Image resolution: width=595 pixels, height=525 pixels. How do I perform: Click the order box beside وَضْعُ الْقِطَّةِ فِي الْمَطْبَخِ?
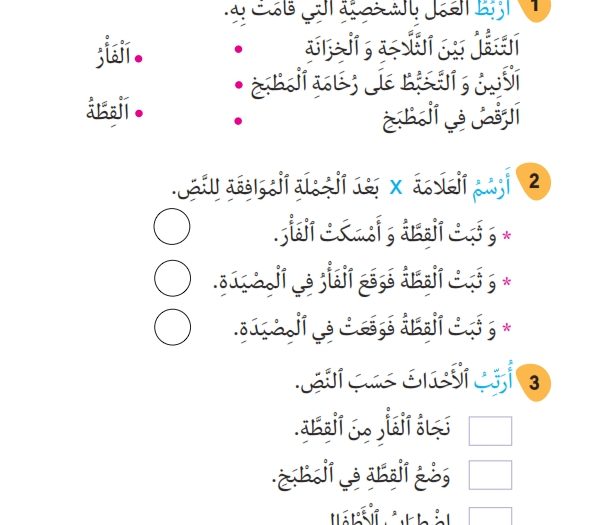pos(490,475)
